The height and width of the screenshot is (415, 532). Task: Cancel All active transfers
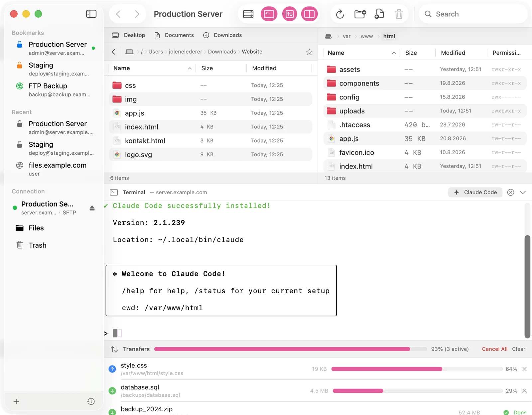(495, 349)
